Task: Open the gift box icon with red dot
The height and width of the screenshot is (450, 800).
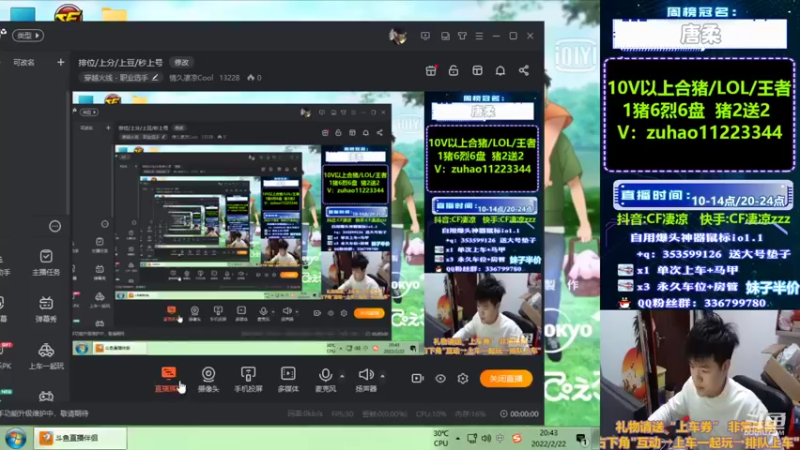Action: pyautogui.click(x=431, y=70)
